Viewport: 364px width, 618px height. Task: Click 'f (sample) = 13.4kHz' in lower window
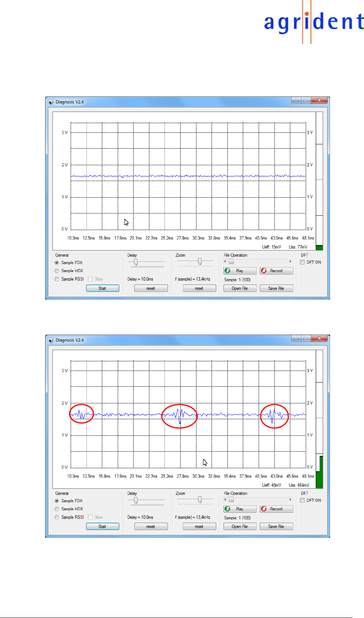click(193, 517)
